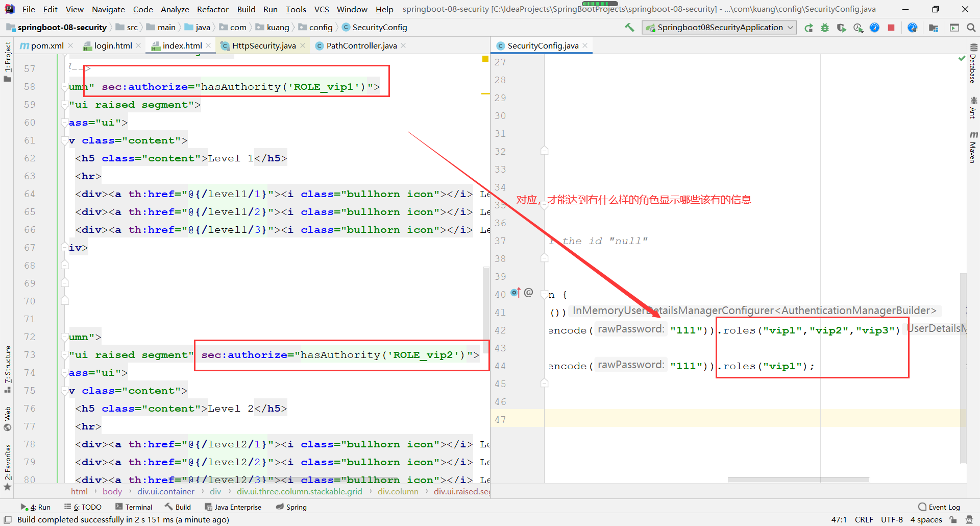Toggle the Web tool window
Image resolution: width=980 pixels, height=526 pixels.
8,418
